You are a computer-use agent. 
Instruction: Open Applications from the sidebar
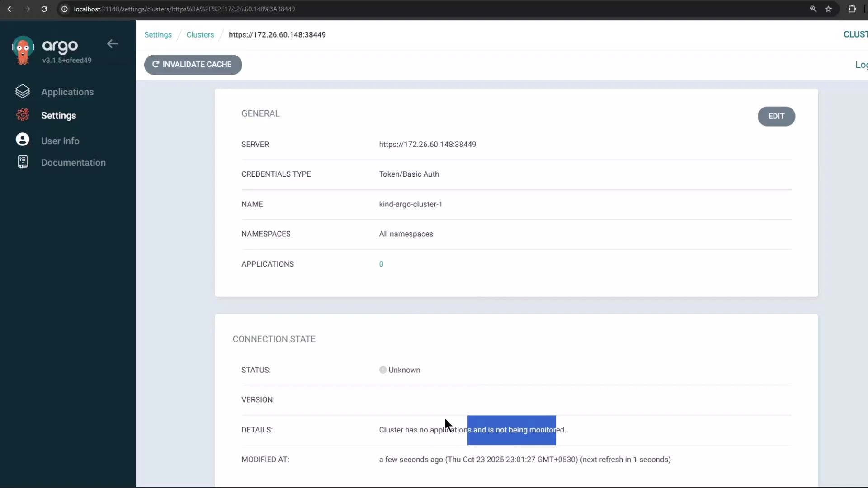tap(67, 92)
